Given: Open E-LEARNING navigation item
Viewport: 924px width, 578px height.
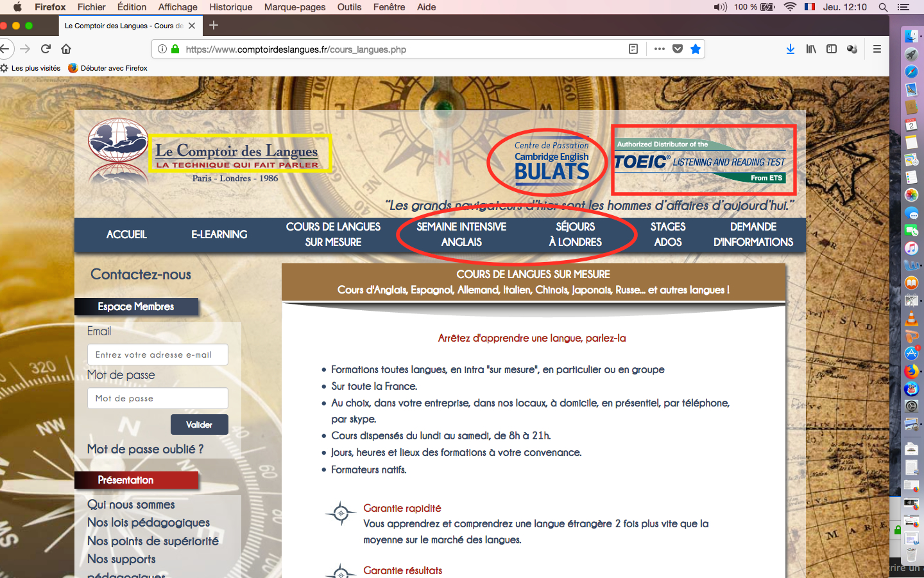Looking at the screenshot, I should 219,234.
